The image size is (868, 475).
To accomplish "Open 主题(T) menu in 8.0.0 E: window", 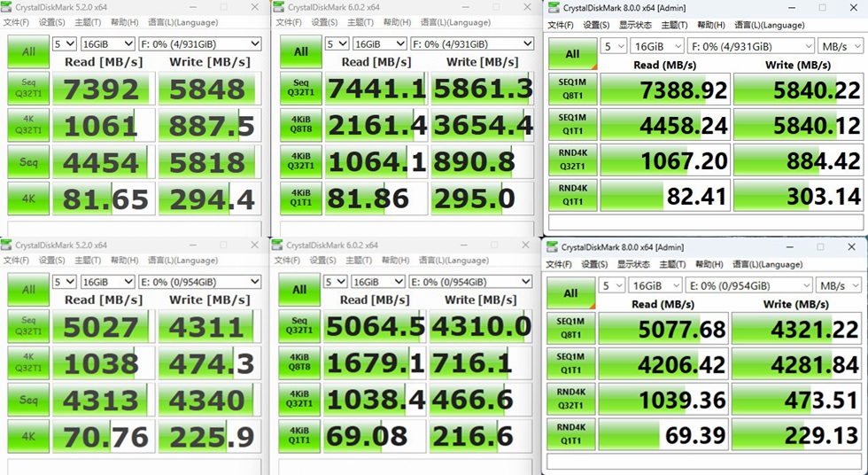I will (672, 264).
